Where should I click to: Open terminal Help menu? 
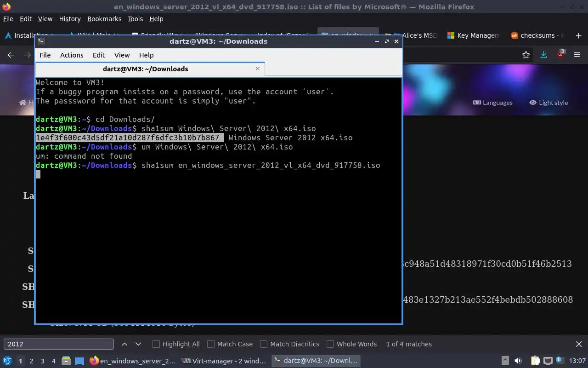146,55
